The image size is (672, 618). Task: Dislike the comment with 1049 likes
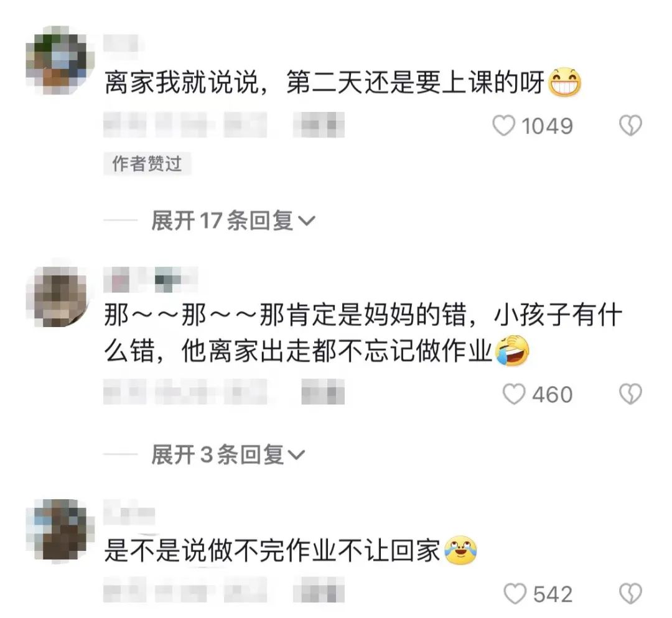coord(630,126)
